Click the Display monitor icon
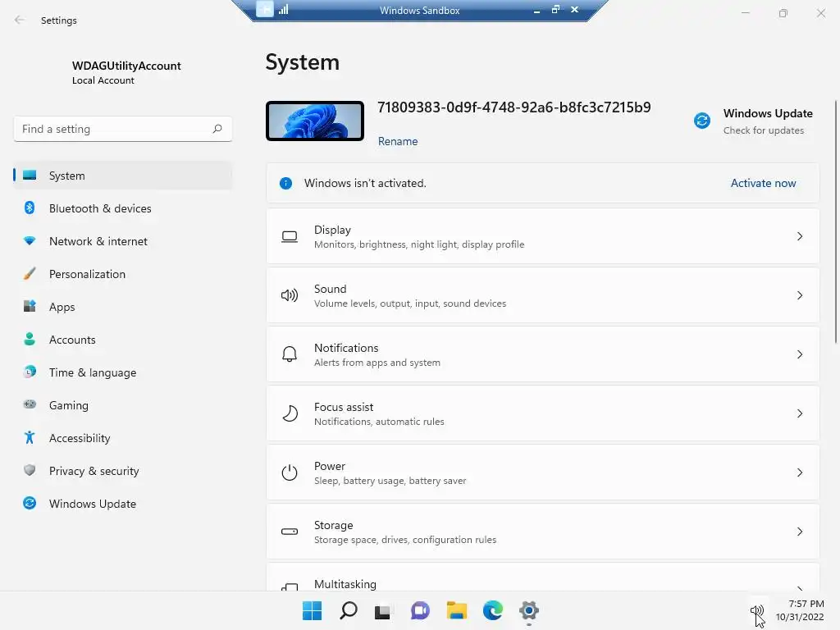 pyautogui.click(x=290, y=237)
